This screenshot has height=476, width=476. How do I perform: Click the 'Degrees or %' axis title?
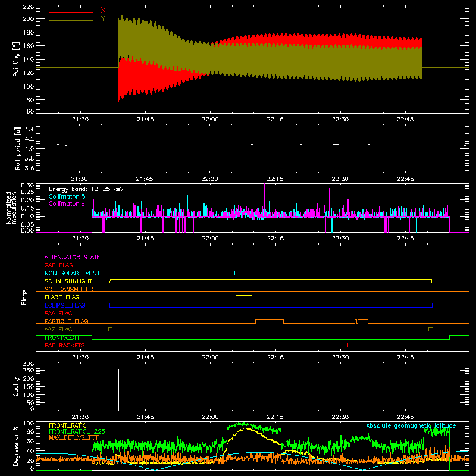pyautogui.click(x=16, y=446)
